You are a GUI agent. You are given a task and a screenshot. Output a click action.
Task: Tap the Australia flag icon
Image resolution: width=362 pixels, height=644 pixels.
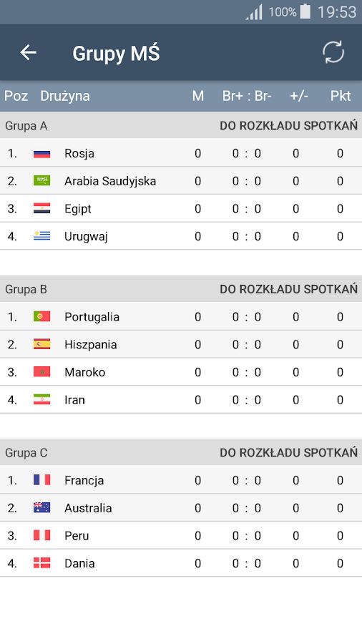[x=42, y=507]
